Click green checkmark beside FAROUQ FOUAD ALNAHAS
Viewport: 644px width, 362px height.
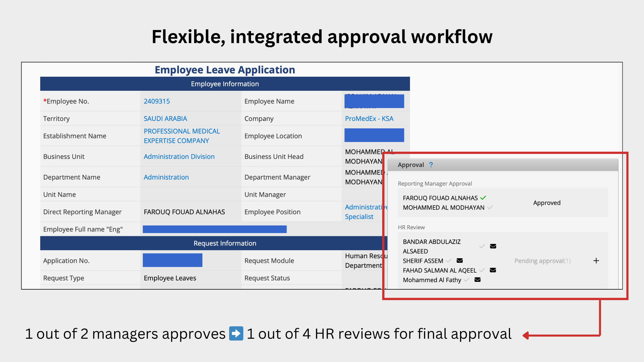click(483, 198)
